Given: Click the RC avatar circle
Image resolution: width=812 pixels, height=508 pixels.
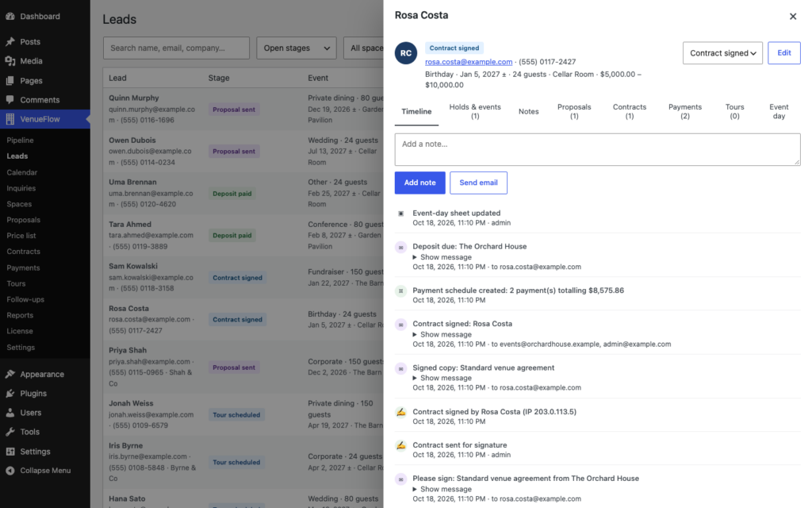Looking at the screenshot, I should [406, 53].
